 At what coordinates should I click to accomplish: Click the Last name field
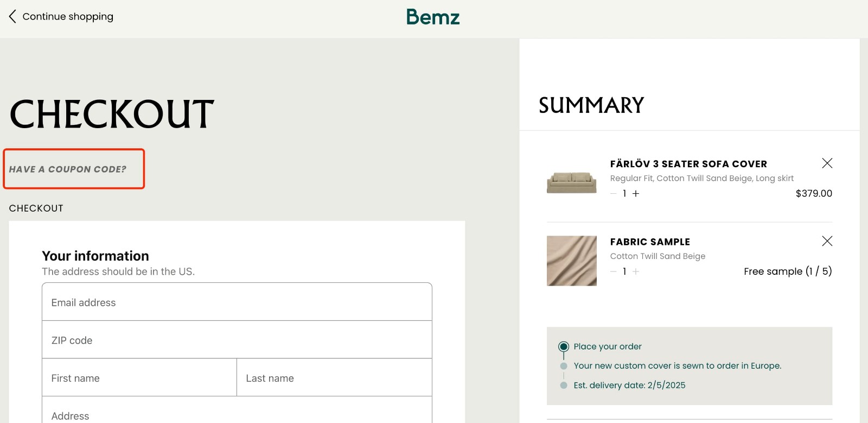click(334, 377)
